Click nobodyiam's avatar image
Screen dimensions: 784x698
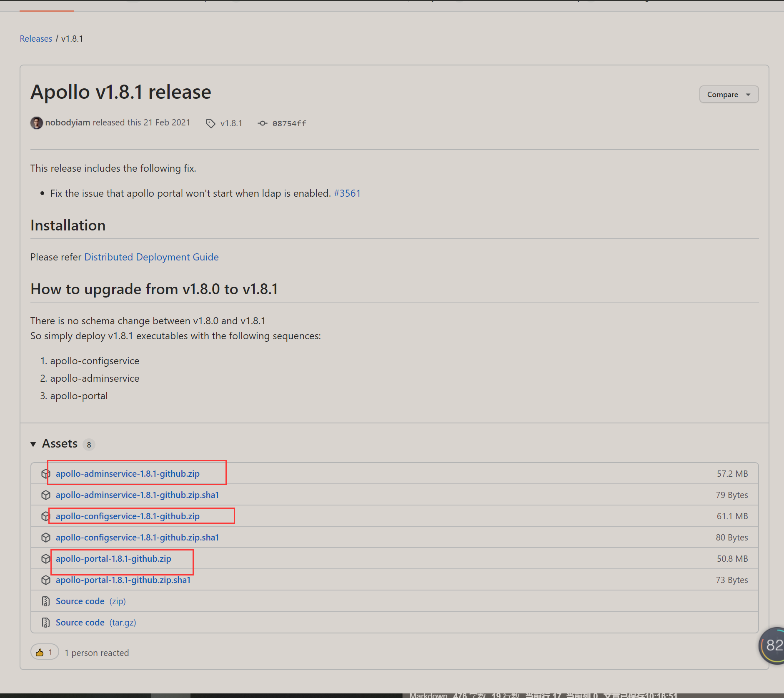coord(37,123)
